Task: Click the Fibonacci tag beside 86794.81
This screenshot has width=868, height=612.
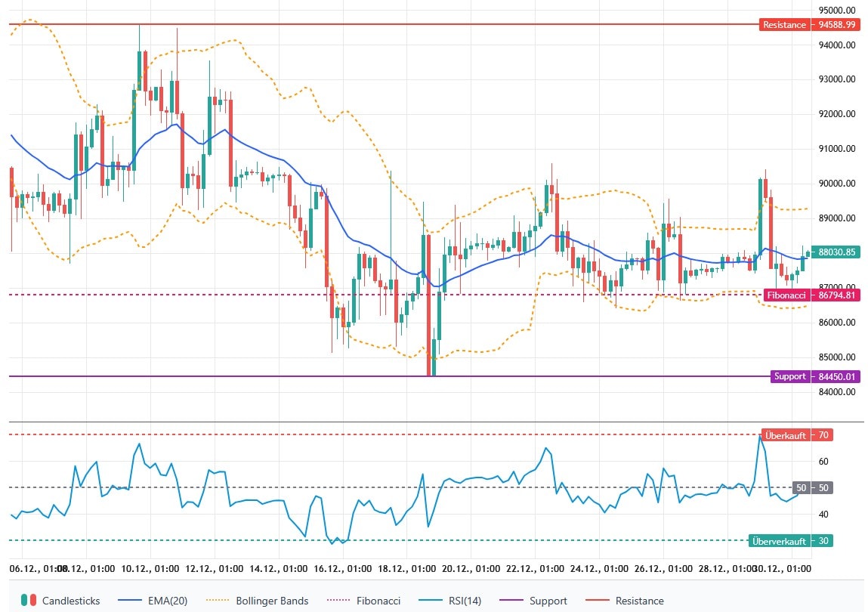Action: point(786,295)
